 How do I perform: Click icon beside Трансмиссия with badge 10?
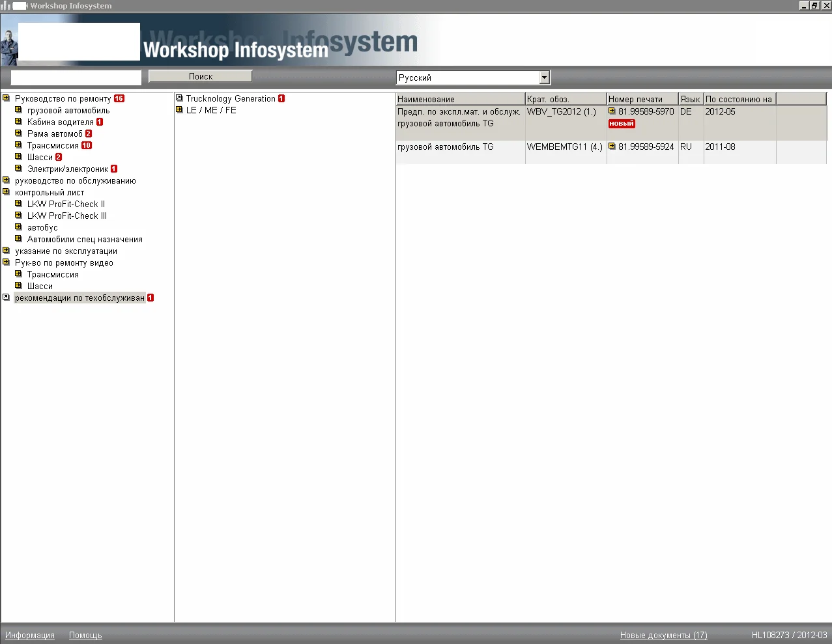[x=19, y=145]
